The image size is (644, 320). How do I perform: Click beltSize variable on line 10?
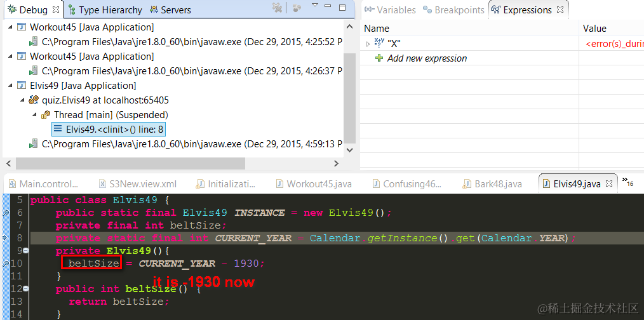(93, 263)
